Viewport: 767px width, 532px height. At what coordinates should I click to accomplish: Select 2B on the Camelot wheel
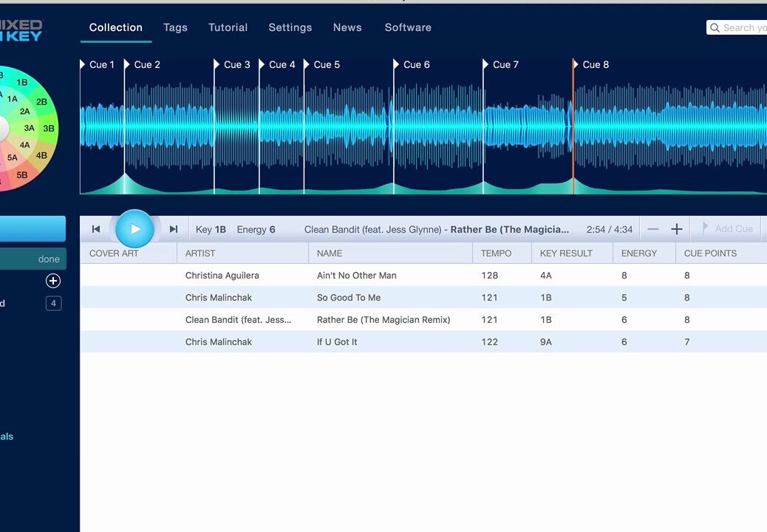click(x=41, y=102)
